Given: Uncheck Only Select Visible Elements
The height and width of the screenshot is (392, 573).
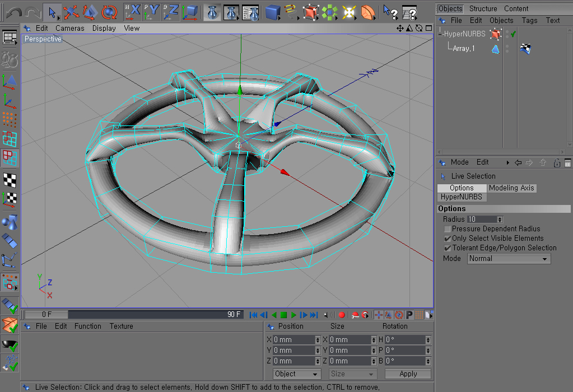Looking at the screenshot, I should tap(448, 239).
